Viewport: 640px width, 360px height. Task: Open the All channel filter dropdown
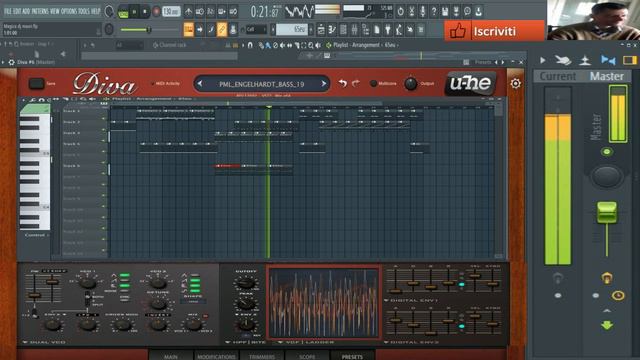(129, 45)
